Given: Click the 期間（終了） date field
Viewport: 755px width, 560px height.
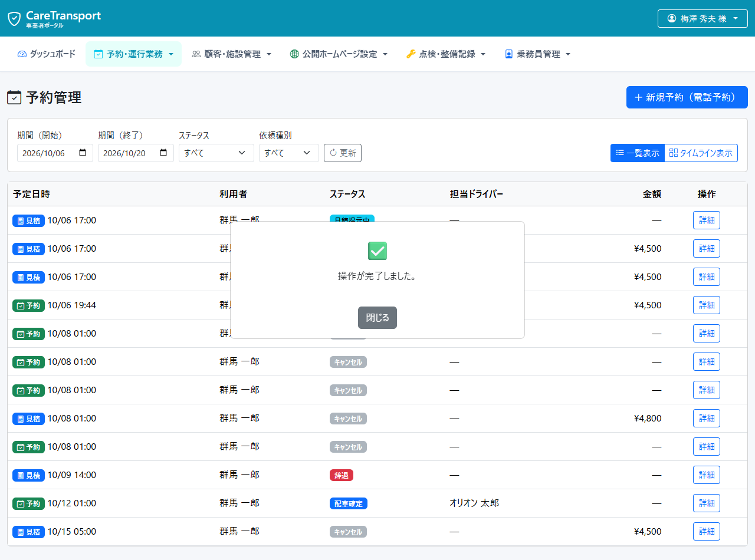Looking at the screenshot, I should pos(136,153).
